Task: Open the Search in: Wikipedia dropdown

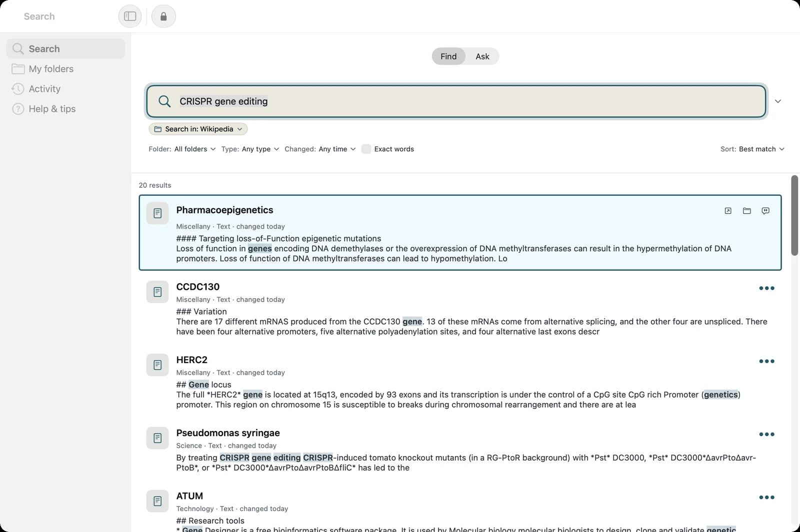Action: (198, 129)
